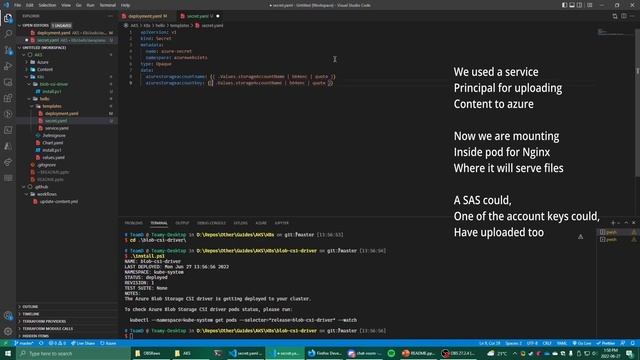
Task: Open the Manage gear in activity bar
Action: point(8,331)
